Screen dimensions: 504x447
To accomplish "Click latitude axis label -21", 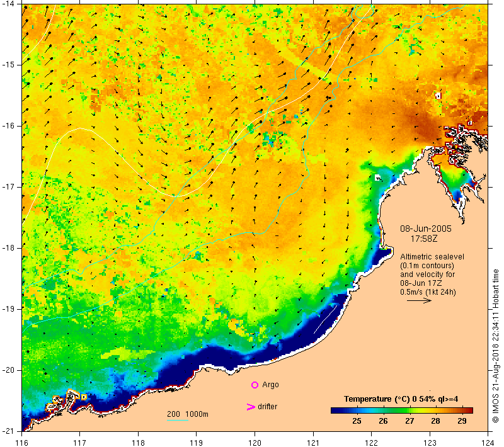I will pos(9,431).
